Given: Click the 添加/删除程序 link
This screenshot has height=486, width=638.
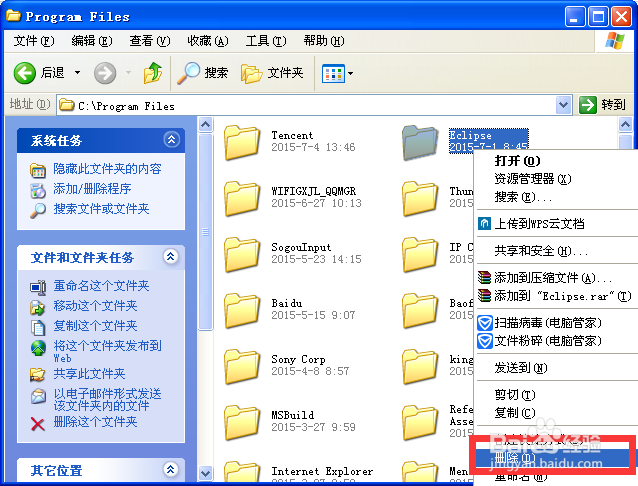Looking at the screenshot, I should click(x=92, y=189).
